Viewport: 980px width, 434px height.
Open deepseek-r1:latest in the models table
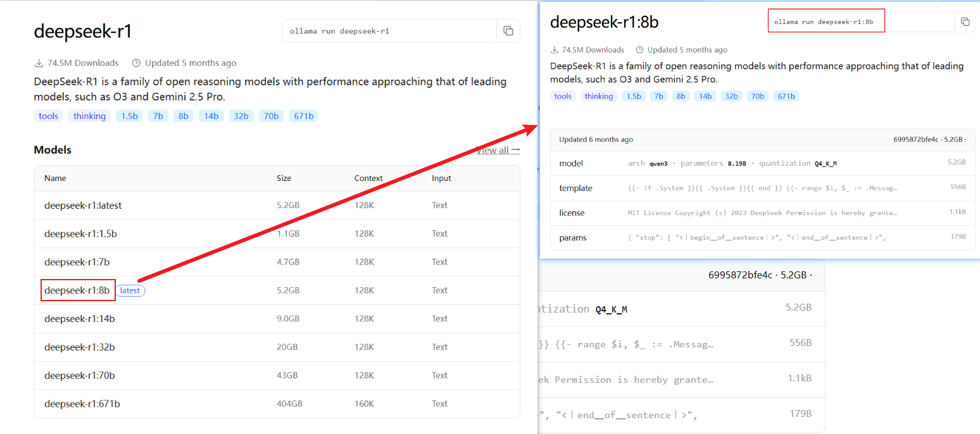pos(83,206)
